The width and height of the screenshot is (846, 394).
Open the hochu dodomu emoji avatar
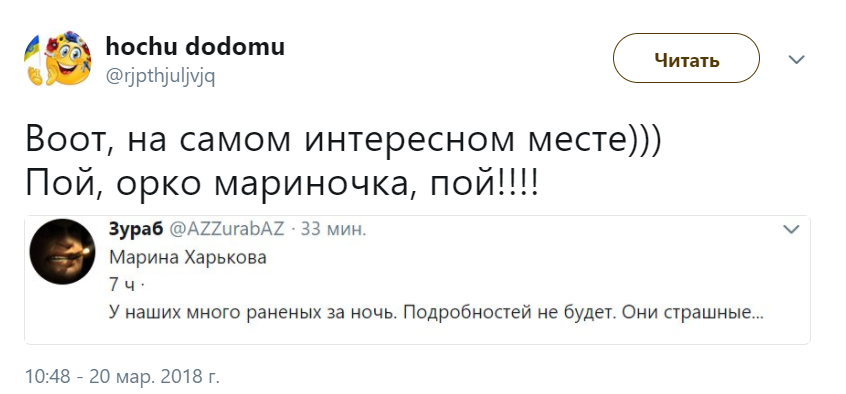click(x=58, y=58)
